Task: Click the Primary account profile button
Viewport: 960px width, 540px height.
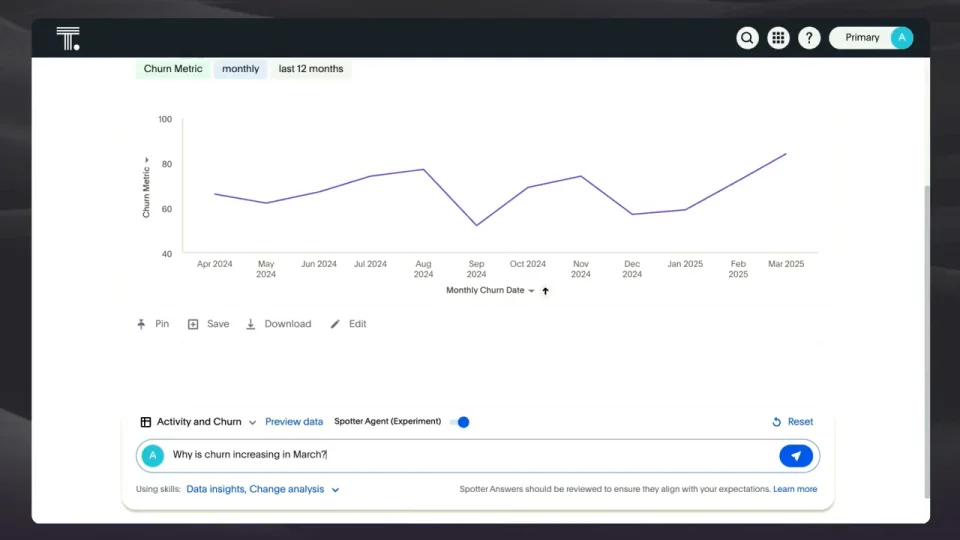Action: (870, 38)
